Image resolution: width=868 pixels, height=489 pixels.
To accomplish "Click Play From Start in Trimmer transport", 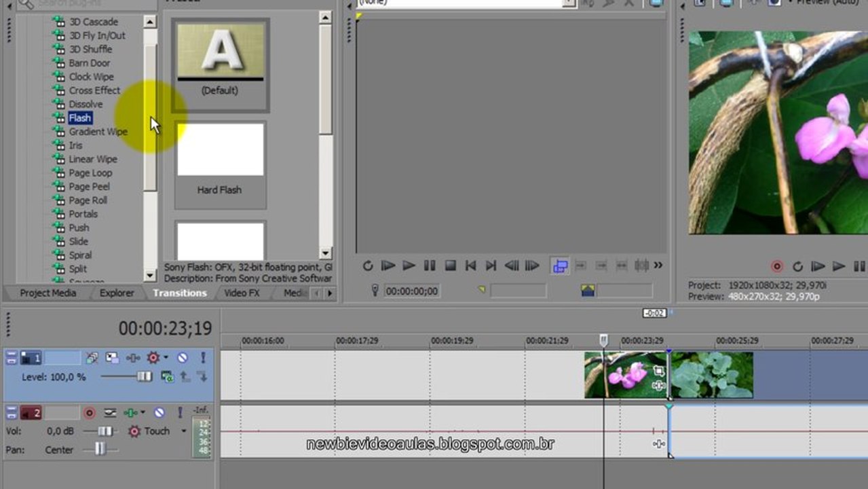I will pos(388,266).
